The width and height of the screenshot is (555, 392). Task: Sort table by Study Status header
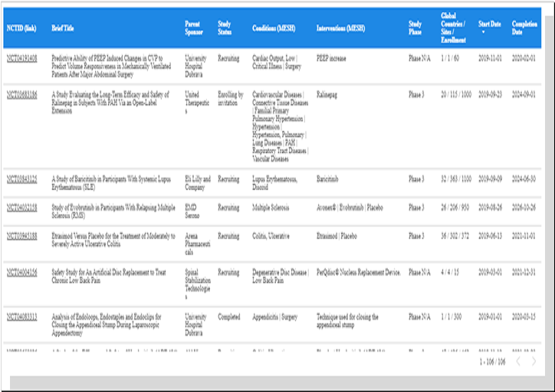[x=225, y=28]
